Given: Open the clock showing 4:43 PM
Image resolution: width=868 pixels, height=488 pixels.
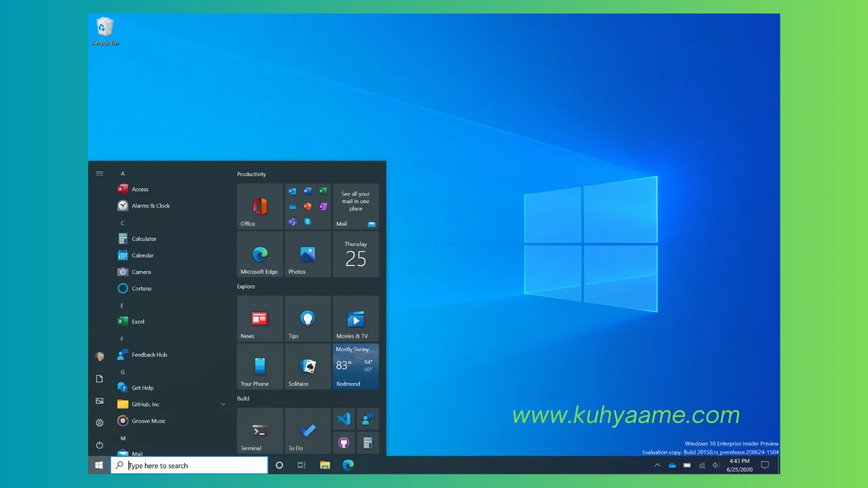Looking at the screenshot, I should click(738, 465).
